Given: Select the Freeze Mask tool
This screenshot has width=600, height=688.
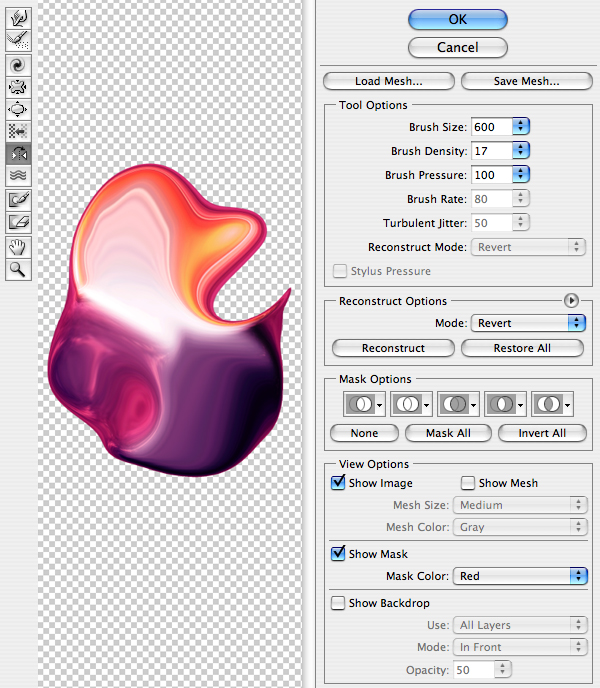Looking at the screenshot, I should pyautogui.click(x=18, y=200).
